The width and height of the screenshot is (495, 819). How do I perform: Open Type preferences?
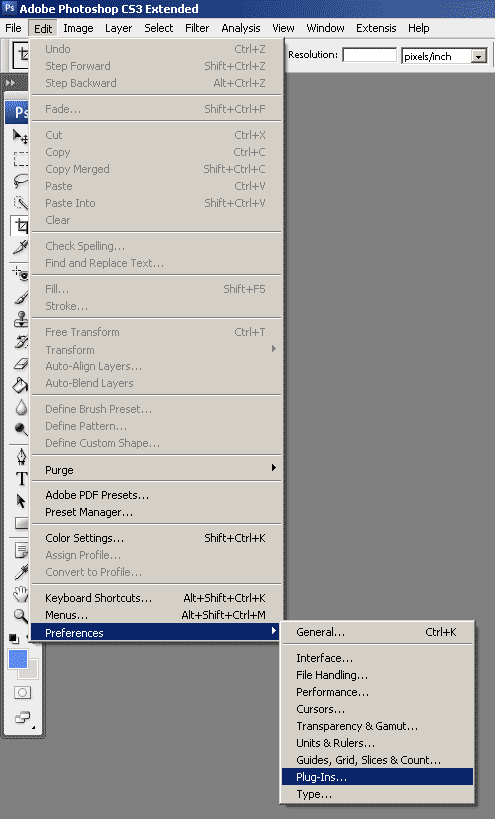click(x=378, y=794)
